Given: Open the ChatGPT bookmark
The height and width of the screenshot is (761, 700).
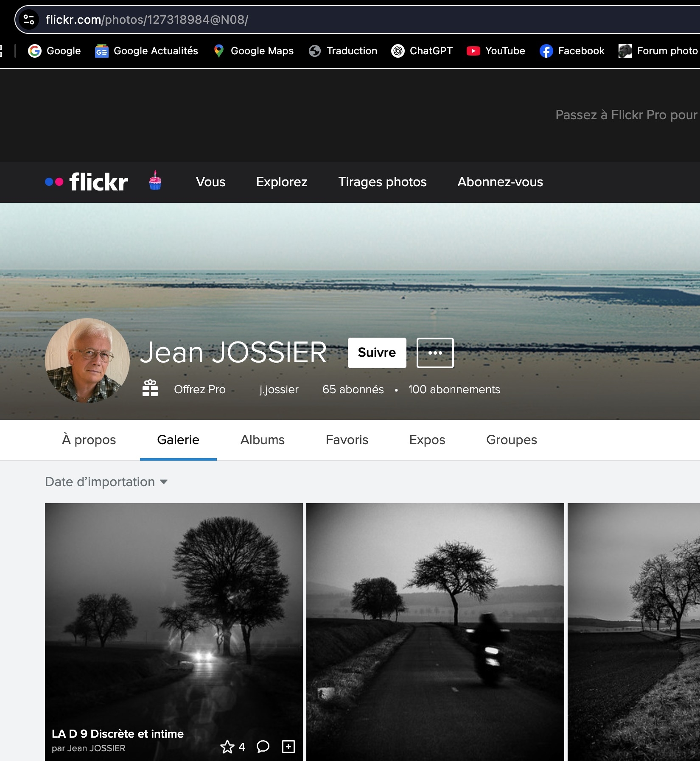Looking at the screenshot, I should (x=422, y=51).
